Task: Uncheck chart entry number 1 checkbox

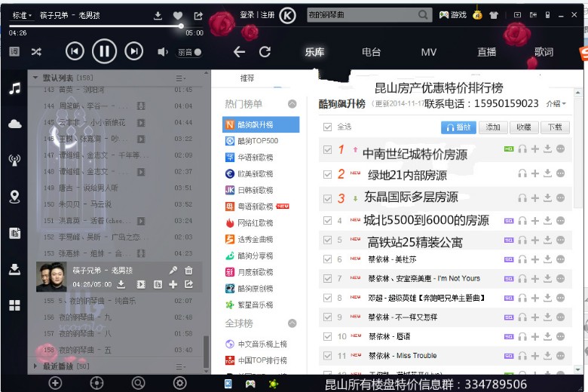Action: pos(327,150)
